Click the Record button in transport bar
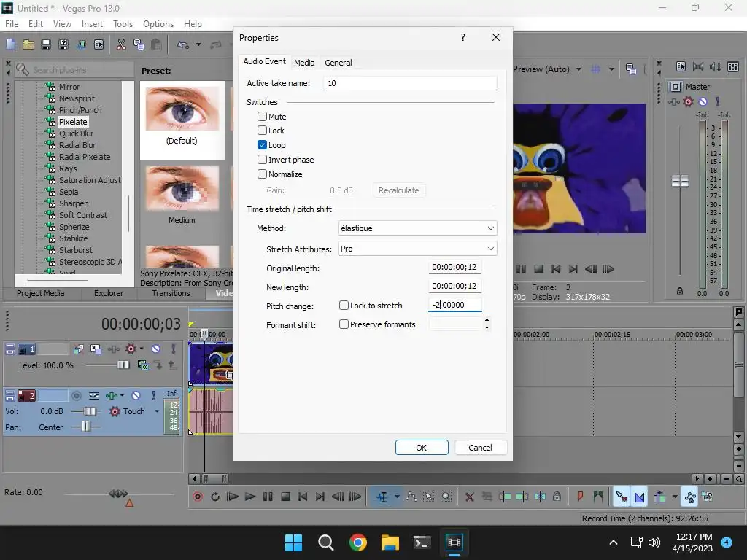The width and height of the screenshot is (747, 560). point(198,497)
